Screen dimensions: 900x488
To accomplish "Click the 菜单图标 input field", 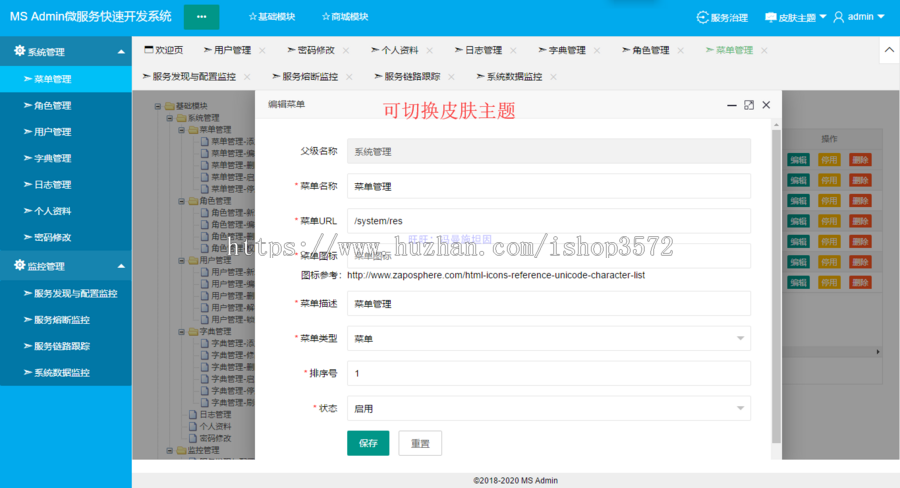I will tap(549, 255).
